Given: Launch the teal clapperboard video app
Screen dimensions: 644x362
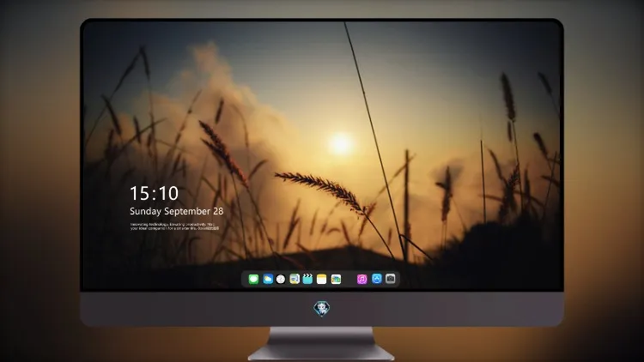Looking at the screenshot, I should tap(307, 279).
